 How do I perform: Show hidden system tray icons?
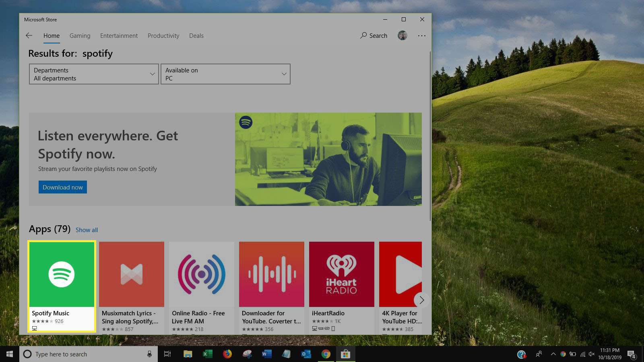553,354
